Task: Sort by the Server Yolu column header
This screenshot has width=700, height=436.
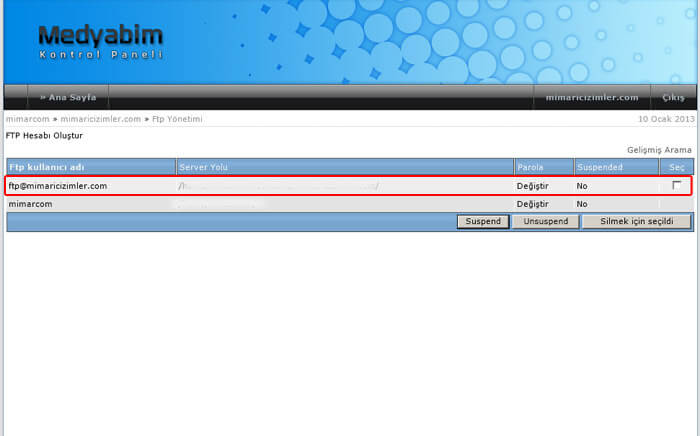Action: (x=207, y=167)
